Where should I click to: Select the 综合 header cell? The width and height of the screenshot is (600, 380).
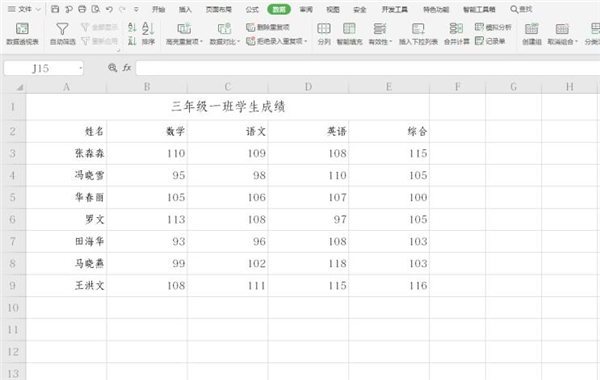point(389,132)
